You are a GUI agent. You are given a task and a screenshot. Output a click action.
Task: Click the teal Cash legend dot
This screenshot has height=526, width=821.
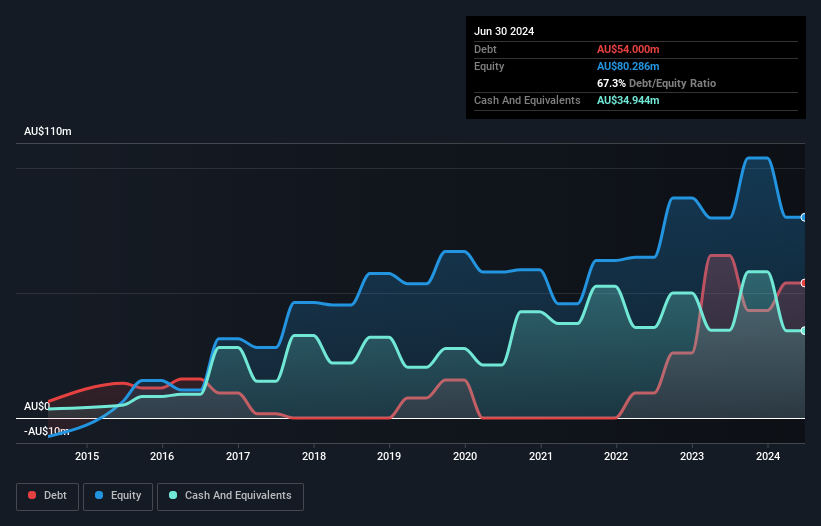click(x=173, y=495)
